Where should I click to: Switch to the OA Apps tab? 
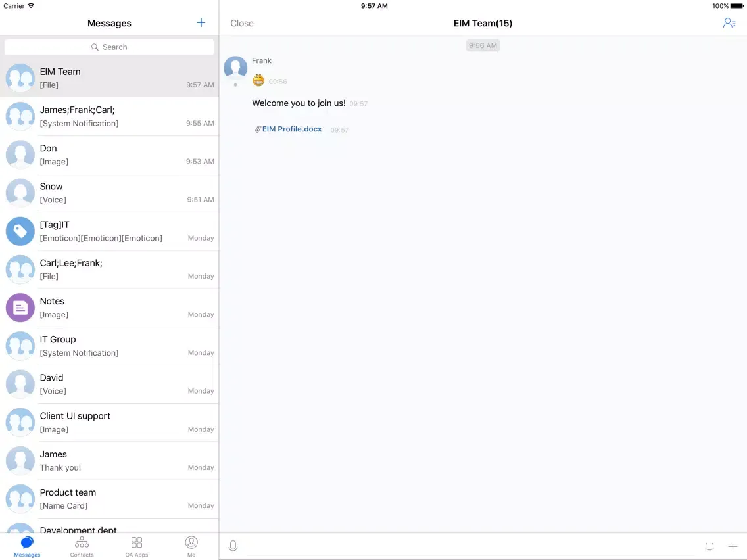pyautogui.click(x=137, y=546)
